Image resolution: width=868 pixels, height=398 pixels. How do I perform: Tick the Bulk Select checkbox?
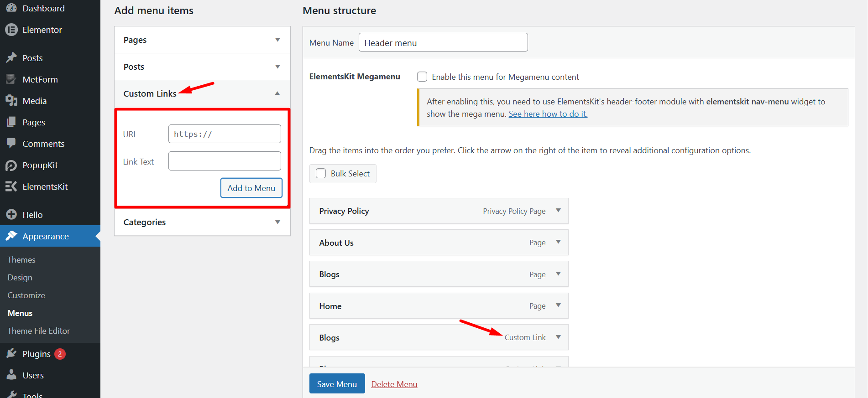click(x=321, y=173)
